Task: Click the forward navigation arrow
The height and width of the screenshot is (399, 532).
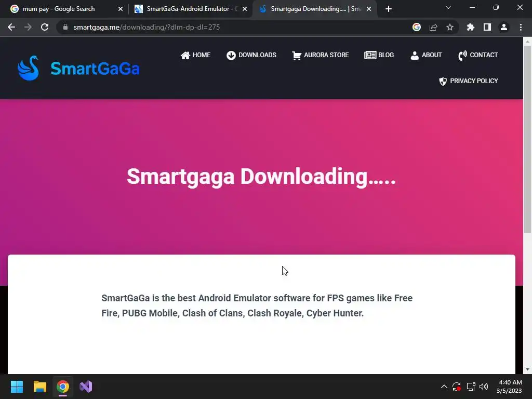Action: pos(28,27)
